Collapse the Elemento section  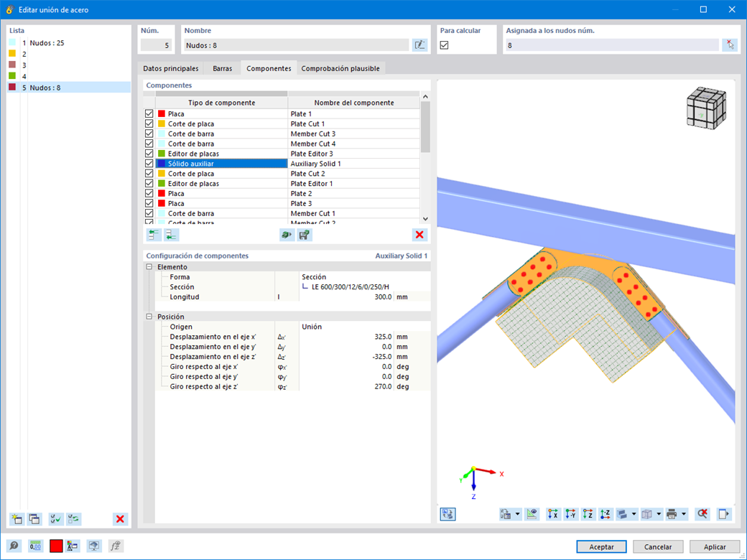coord(149,267)
